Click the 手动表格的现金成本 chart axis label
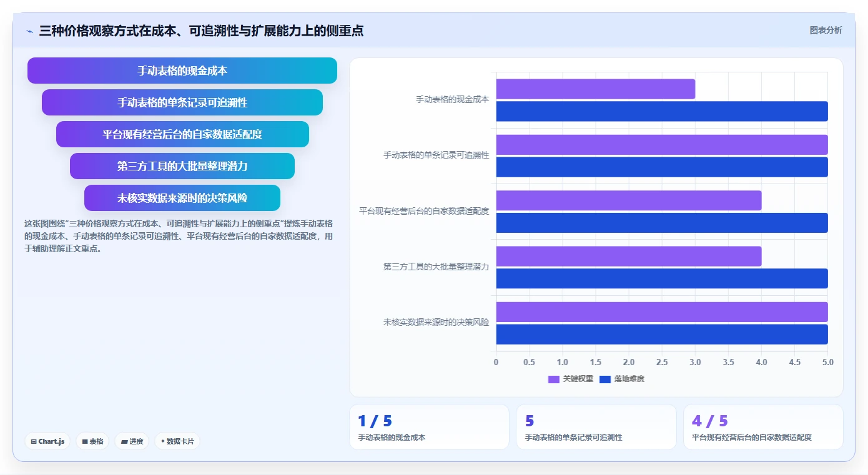Viewport: 868px width, 475px height. pyautogui.click(x=453, y=99)
